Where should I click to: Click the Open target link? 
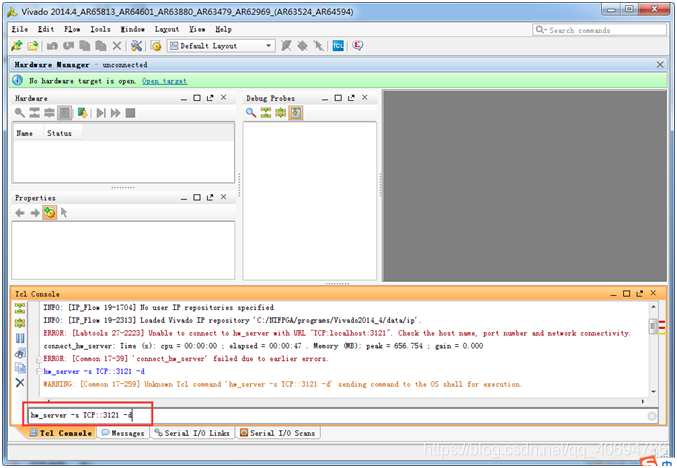click(165, 81)
